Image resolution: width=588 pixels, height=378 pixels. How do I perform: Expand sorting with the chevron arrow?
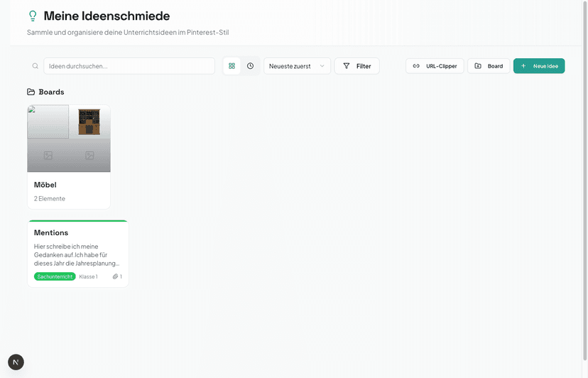pyautogui.click(x=322, y=66)
